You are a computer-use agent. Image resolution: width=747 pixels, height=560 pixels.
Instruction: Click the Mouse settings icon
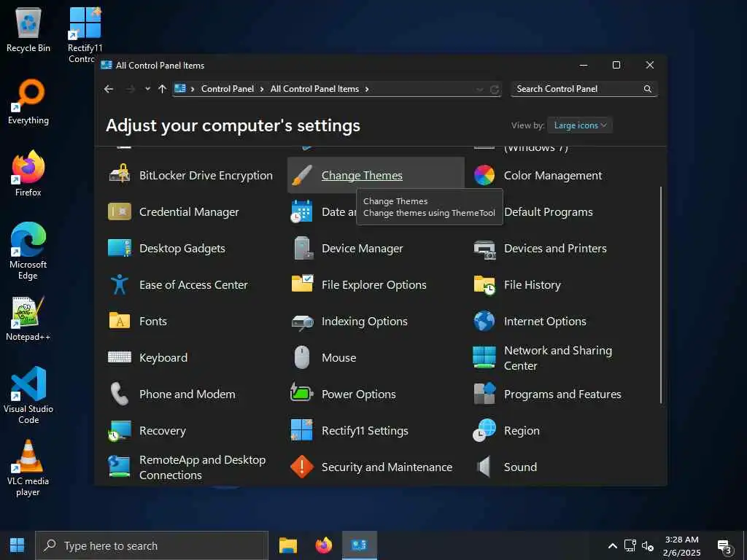[302, 357]
